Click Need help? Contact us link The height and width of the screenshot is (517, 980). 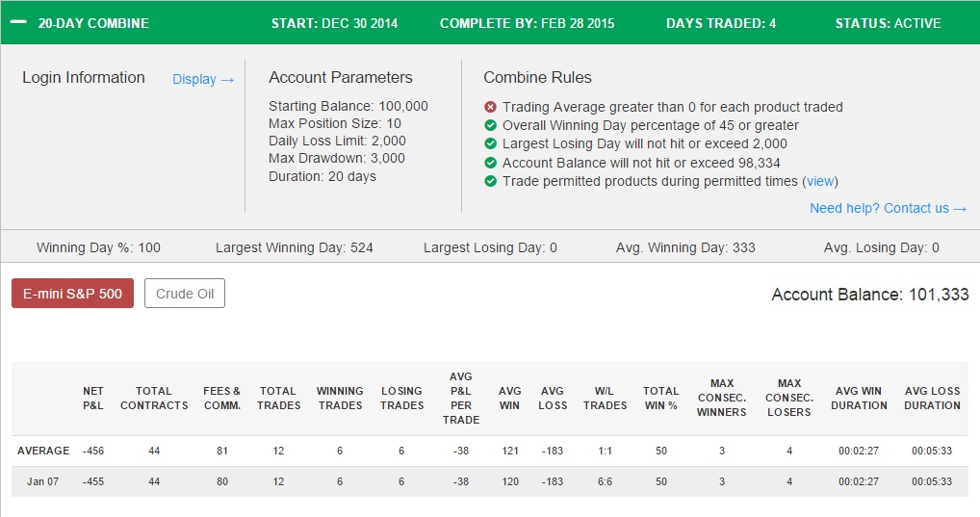(889, 208)
